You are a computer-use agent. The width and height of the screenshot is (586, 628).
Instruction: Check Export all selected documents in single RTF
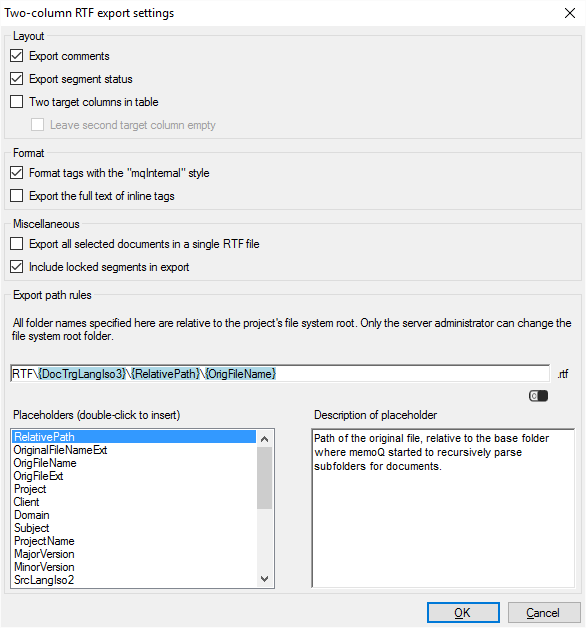tap(16, 244)
